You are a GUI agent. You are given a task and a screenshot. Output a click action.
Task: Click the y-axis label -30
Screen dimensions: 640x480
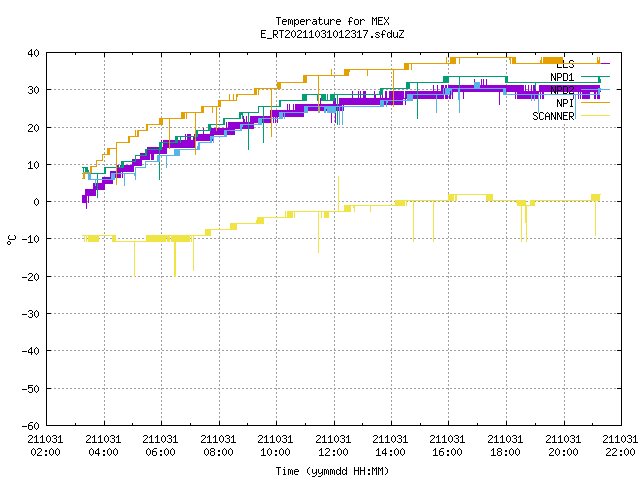31,314
